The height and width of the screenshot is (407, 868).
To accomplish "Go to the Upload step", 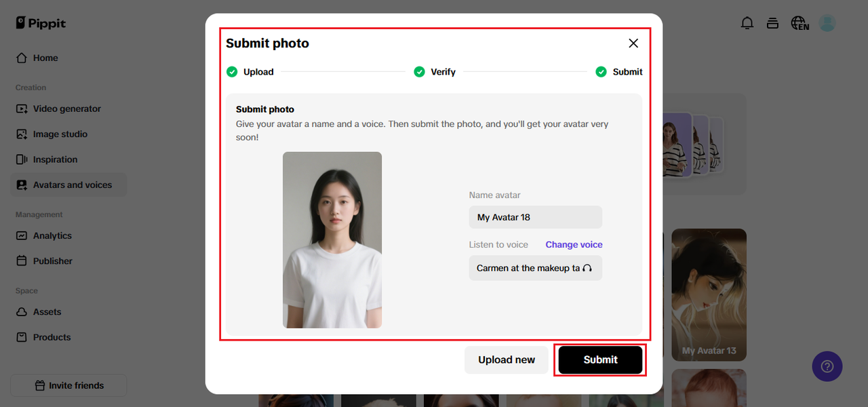I will (250, 72).
